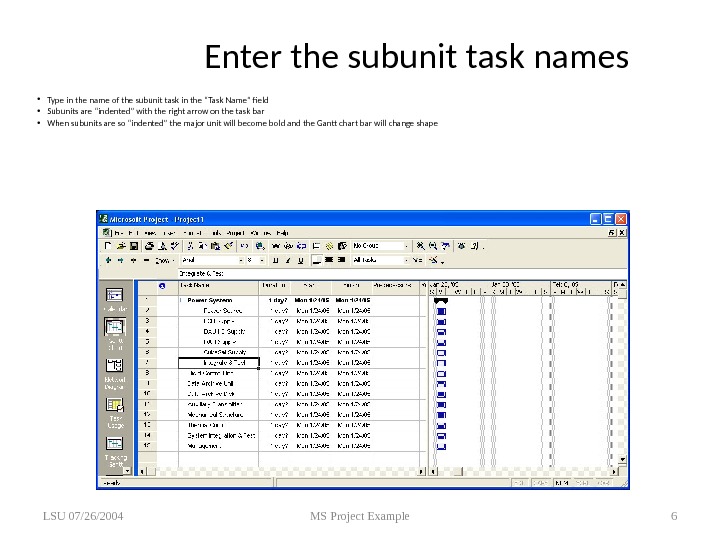This screenshot has width=720, height=540.
Task: Open the File menu
Action: point(118,233)
